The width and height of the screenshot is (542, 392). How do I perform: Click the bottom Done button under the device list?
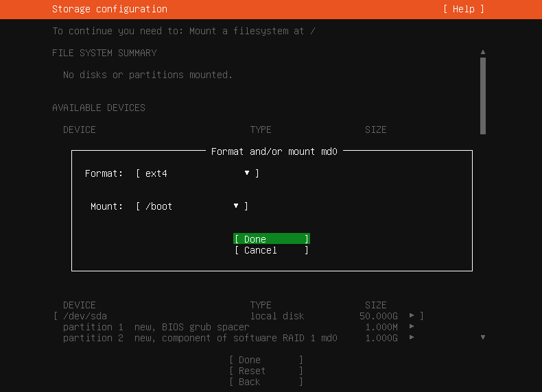click(x=266, y=360)
